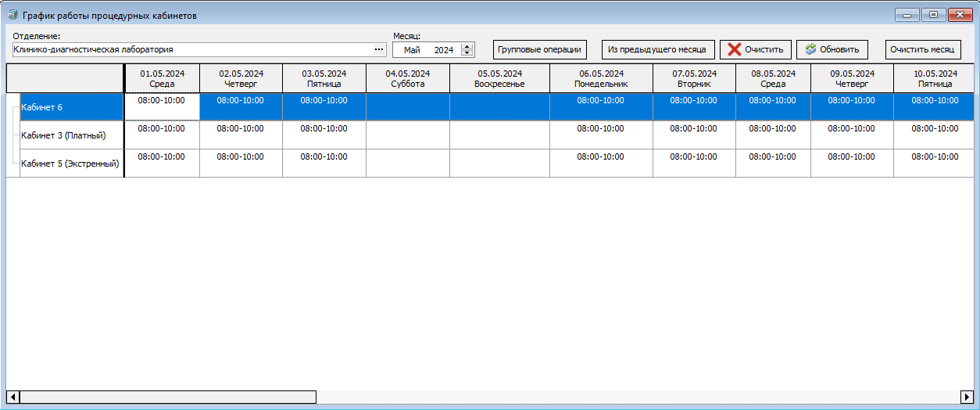Select Кабинет 6 cell for 01.05.2024
This screenshot has width=980, height=410.
162,106
